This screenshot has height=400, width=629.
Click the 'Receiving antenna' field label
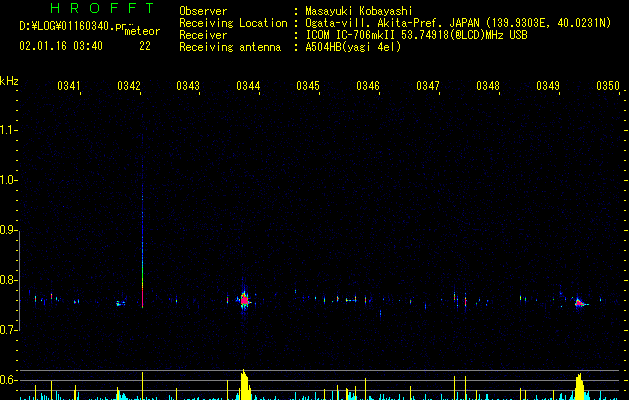(230, 47)
